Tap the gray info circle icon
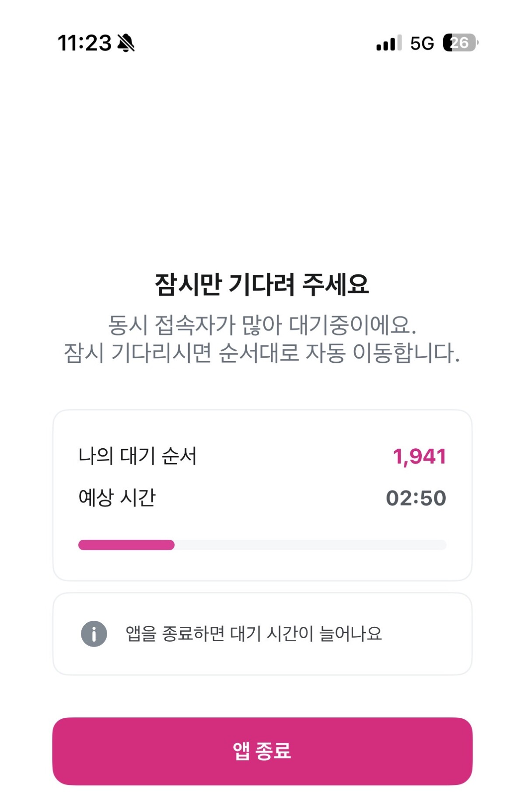The height and width of the screenshot is (812, 525). [x=94, y=633]
